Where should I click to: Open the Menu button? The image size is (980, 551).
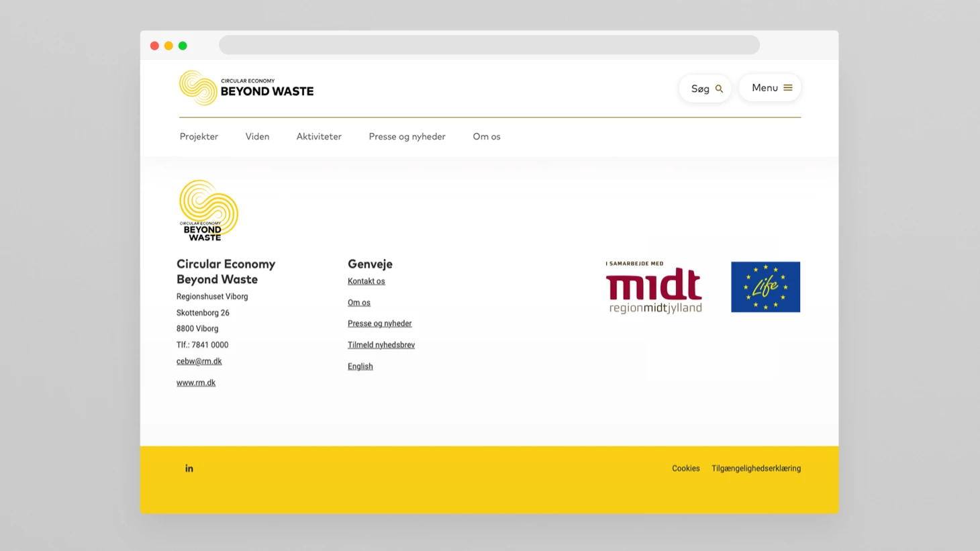point(770,88)
